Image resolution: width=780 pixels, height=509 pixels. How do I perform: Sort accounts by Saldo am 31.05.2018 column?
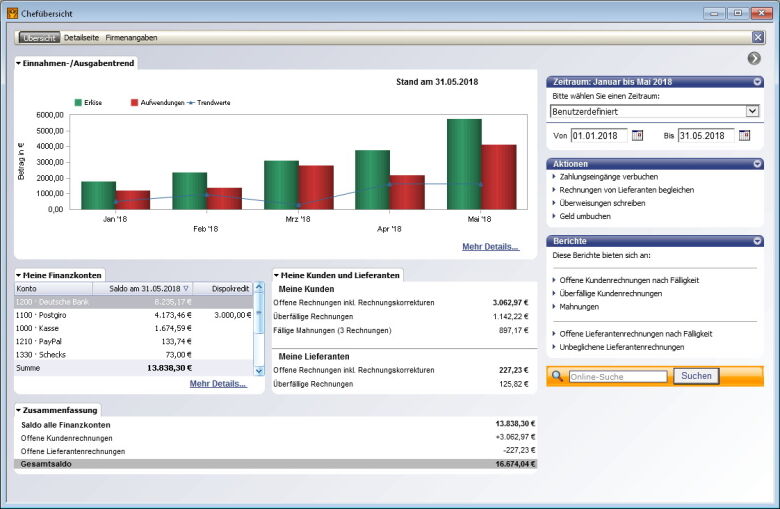coord(149,288)
